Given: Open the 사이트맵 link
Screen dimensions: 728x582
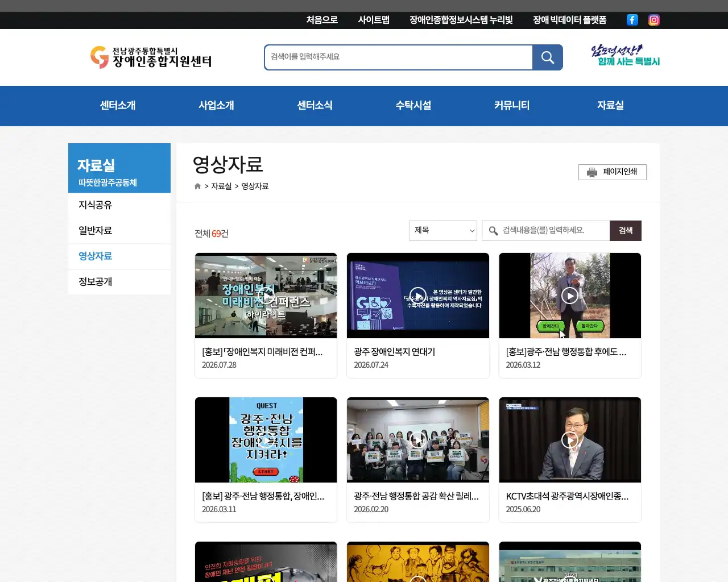Looking at the screenshot, I should pyautogui.click(x=374, y=20).
